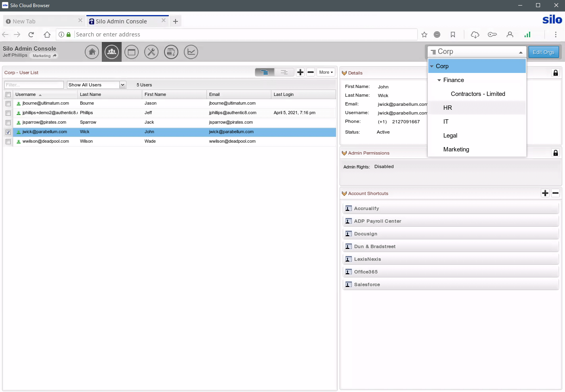
Task: Click the Marketing badge under Jeff Phillips
Action: (x=44, y=56)
